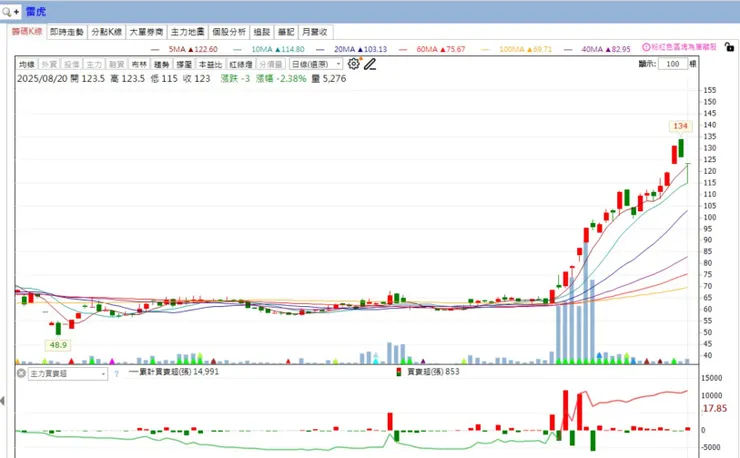Click the 5MA legend entry
This screenshot has height=458, width=740.
coord(184,49)
